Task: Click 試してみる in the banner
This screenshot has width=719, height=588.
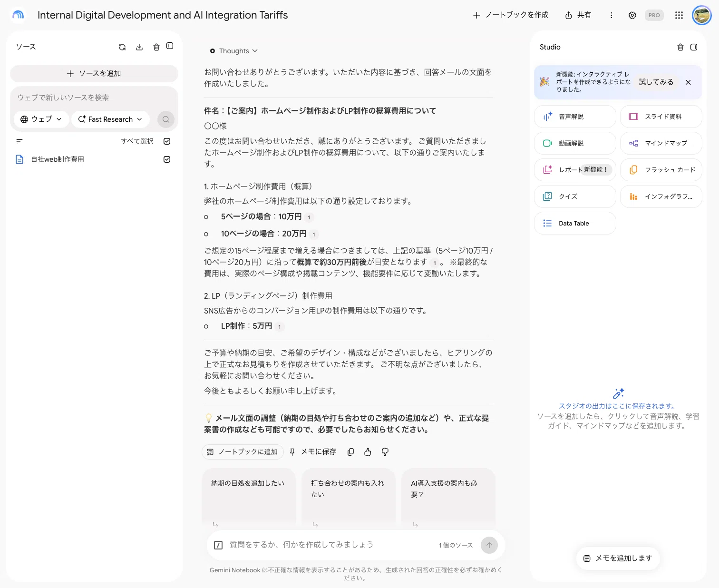Action: tap(656, 82)
